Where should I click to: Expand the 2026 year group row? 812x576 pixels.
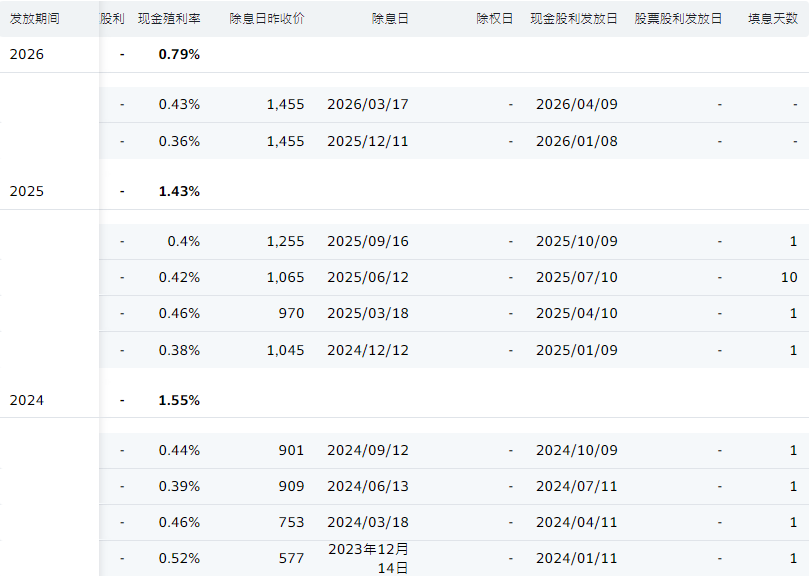[x=27, y=54]
